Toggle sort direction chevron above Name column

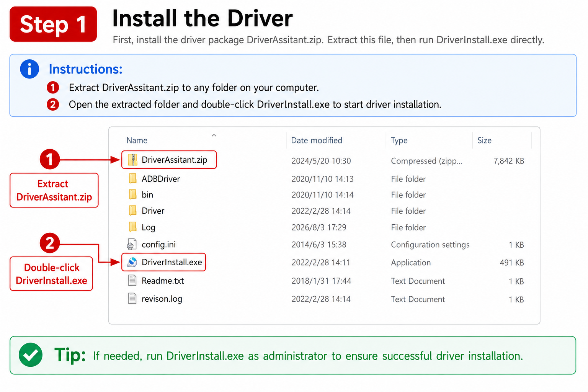[x=214, y=136]
